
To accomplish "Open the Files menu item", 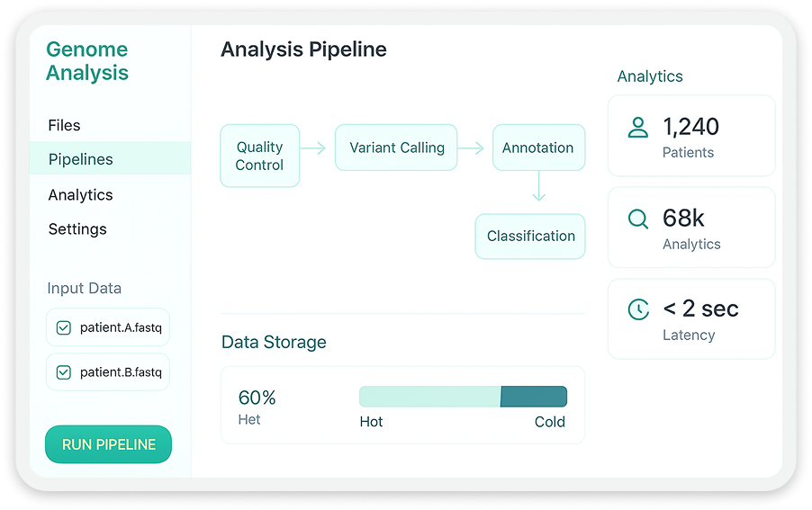I will (64, 125).
